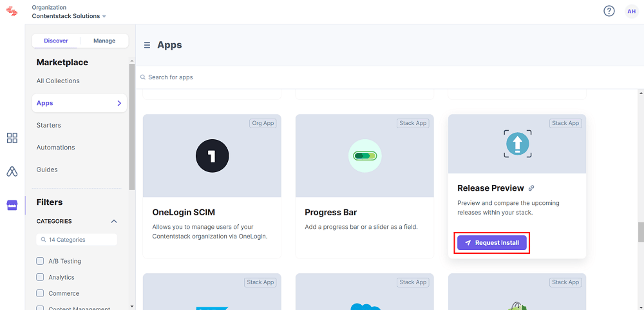The width and height of the screenshot is (644, 310).
Task: Click the Stack App badge above Salesforce logo
Action: (413, 282)
